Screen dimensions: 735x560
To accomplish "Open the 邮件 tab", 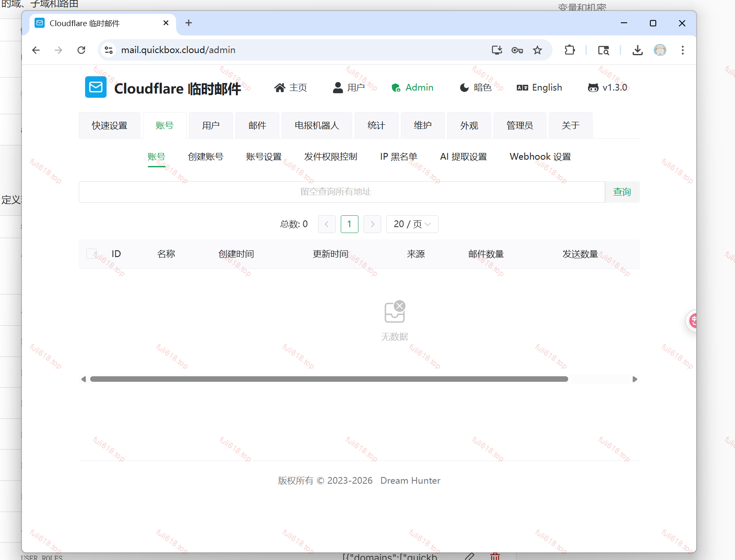I will 257,126.
